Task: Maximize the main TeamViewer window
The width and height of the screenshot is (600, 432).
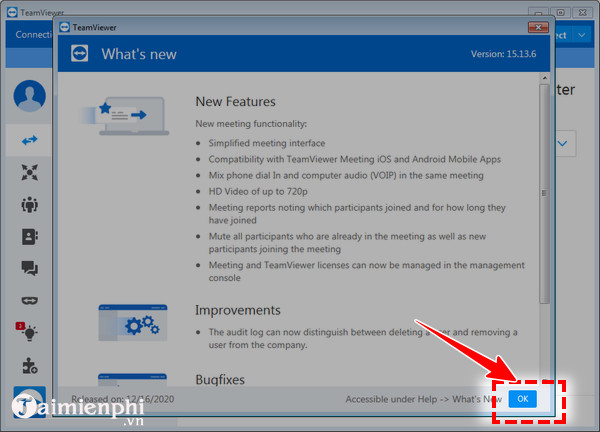Action: click(x=561, y=13)
